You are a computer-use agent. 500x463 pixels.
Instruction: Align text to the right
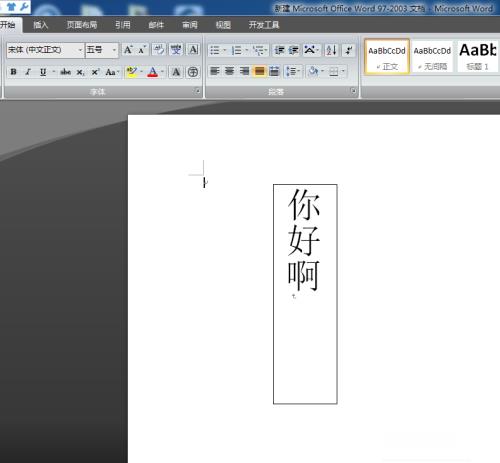coord(244,71)
